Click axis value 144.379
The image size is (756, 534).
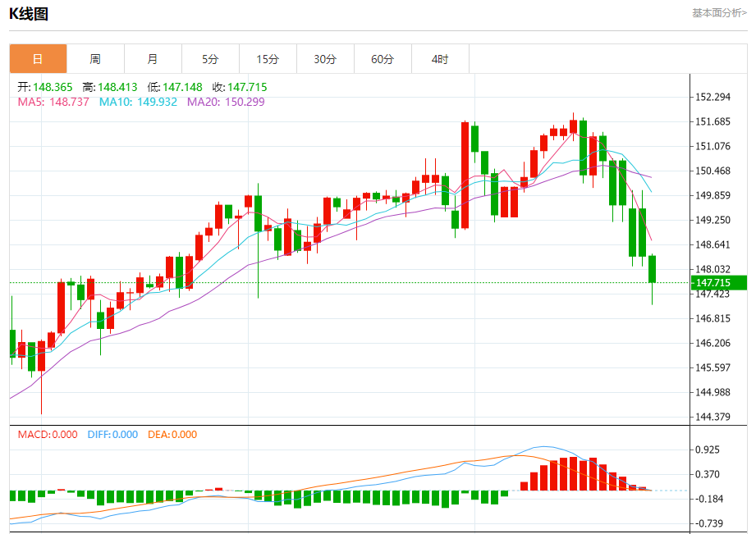click(x=712, y=417)
